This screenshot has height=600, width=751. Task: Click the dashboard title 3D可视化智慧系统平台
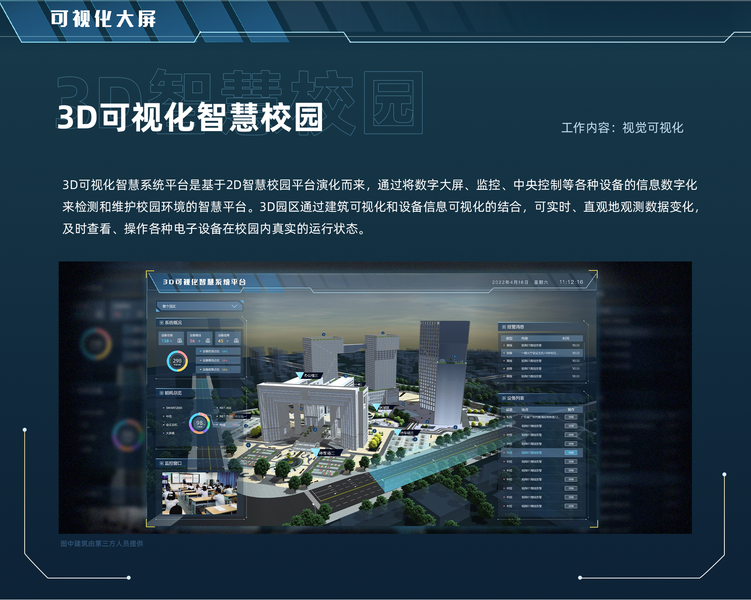point(205,282)
